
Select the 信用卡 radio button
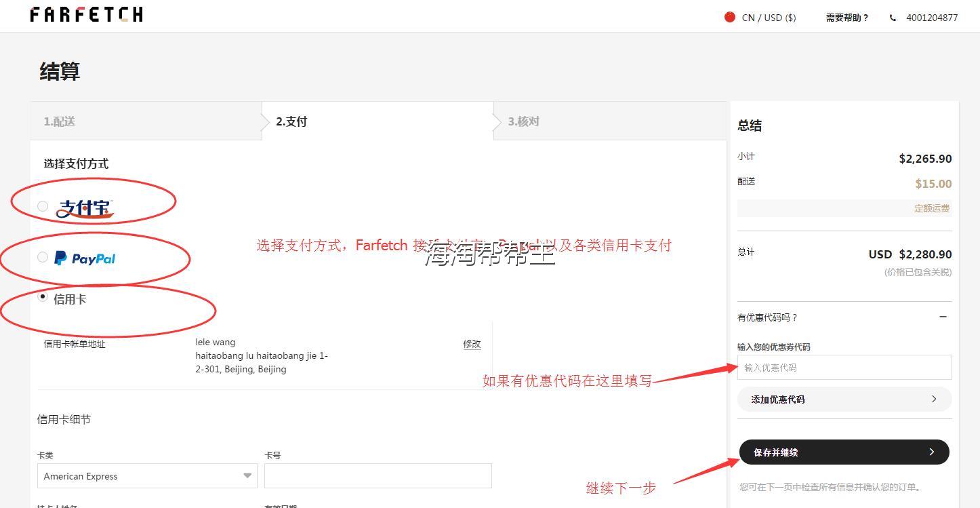[x=43, y=297]
